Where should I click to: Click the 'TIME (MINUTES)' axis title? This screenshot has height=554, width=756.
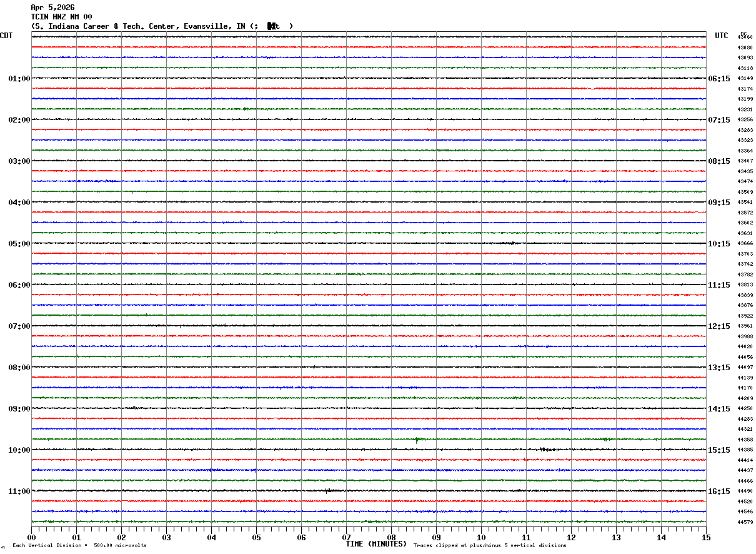tap(376, 544)
